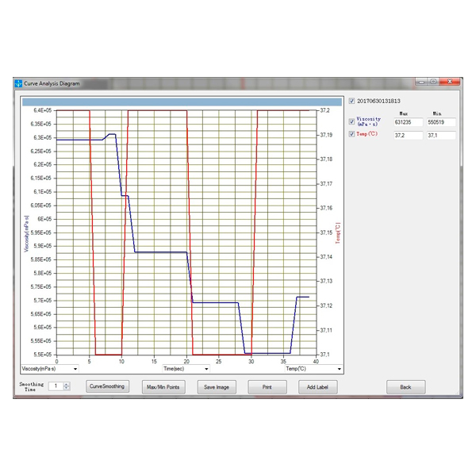
Task: Go back using the Back button
Action: 405,387
